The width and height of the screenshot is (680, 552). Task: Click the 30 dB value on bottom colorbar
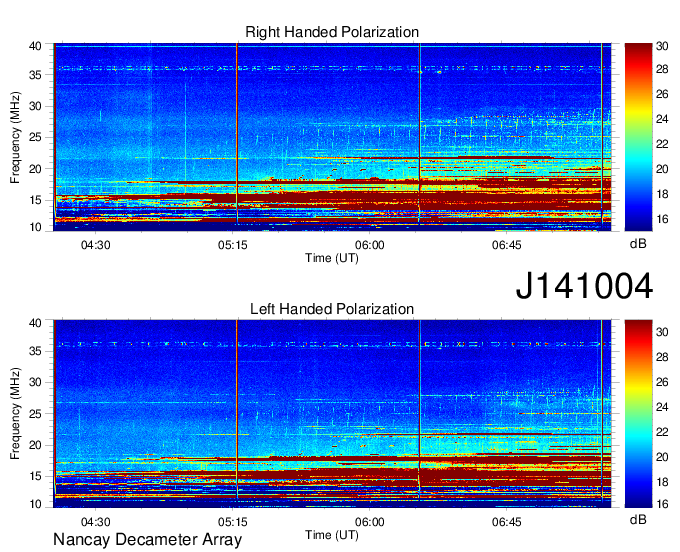click(662, 332)
